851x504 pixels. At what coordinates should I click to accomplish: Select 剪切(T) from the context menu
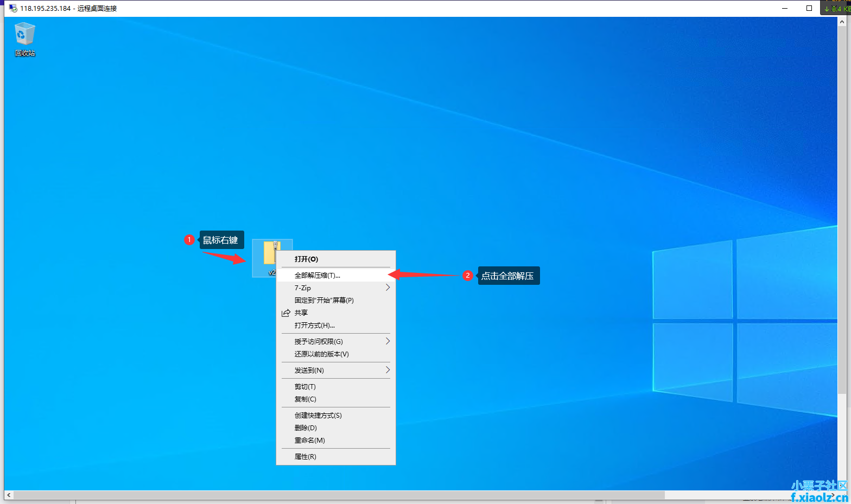[x=305, y=387]
